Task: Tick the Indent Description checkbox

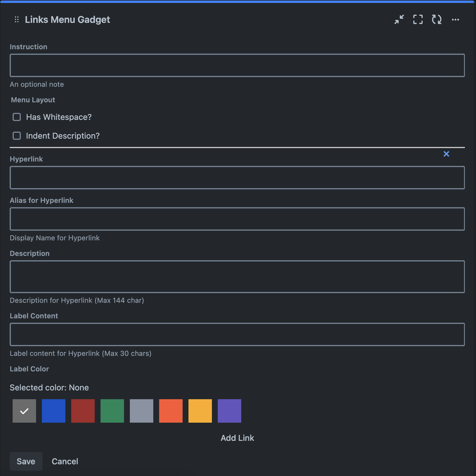Action: pyautogui.click(x=17, y=136)
